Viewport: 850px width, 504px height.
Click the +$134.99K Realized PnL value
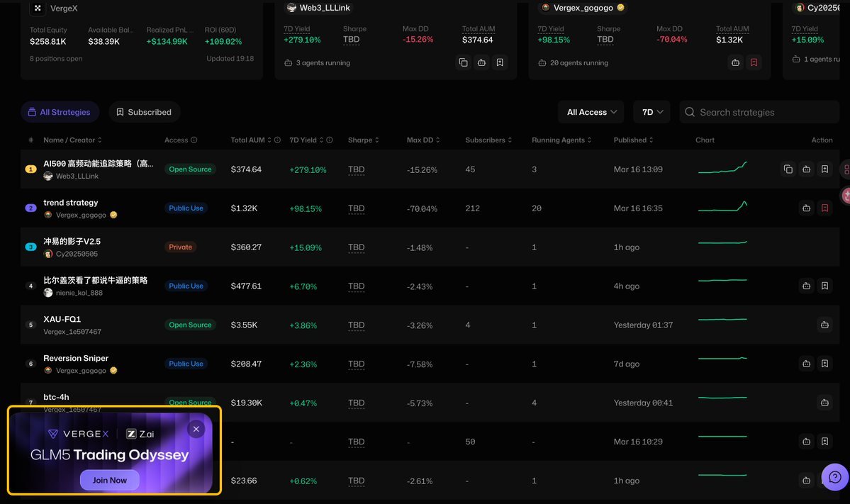coord(167,41)
